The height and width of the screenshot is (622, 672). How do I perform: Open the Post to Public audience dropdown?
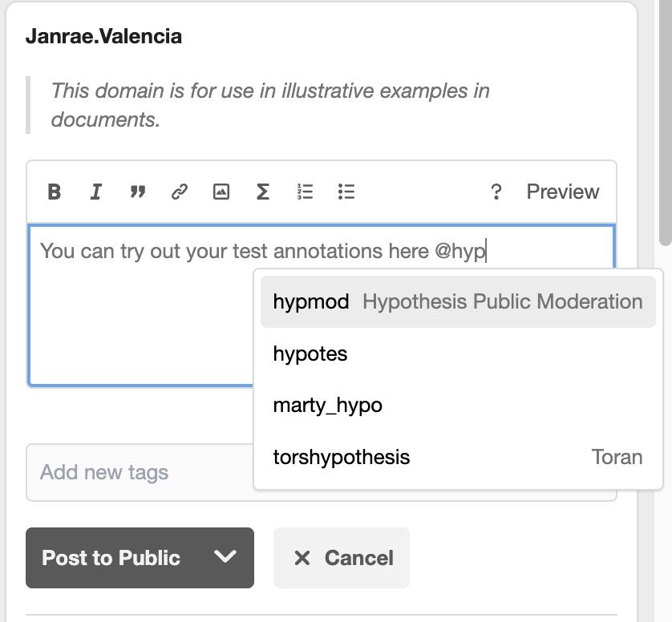pyautogui.click(x=226, y=558)
